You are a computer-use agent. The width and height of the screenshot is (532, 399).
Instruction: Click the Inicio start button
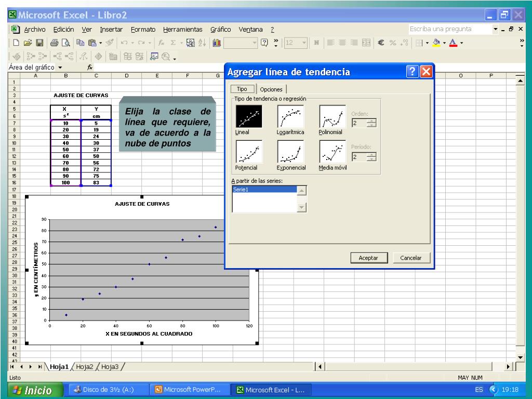coord(35,390)
